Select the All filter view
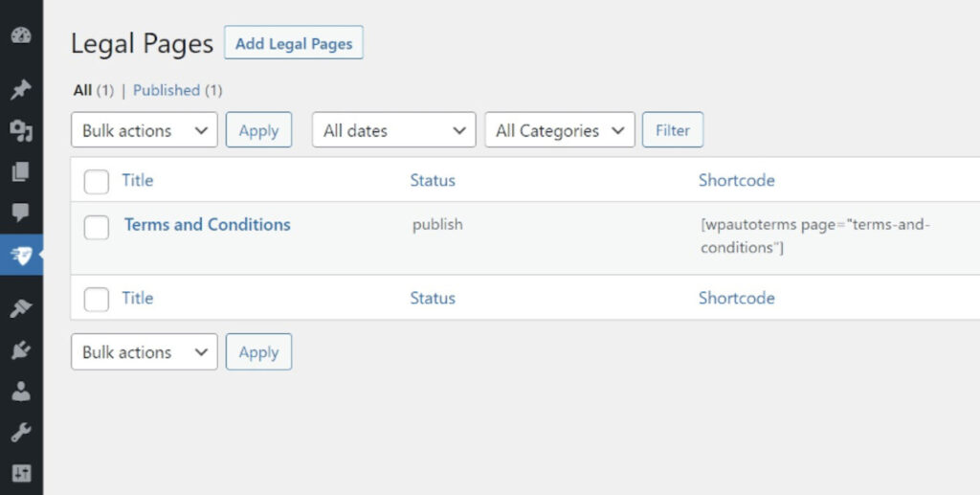Viewport: 980px width, 495px height. click(x=82, y=90)
